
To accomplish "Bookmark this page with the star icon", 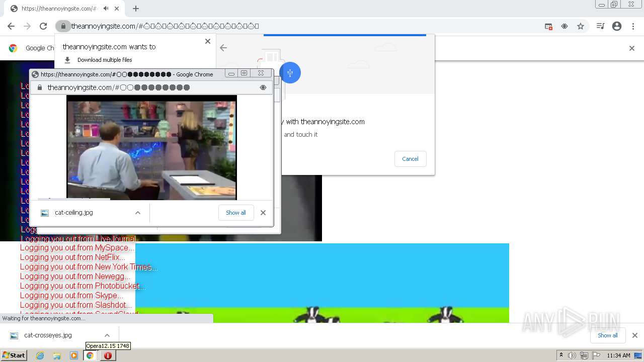I will coord(581,26).
